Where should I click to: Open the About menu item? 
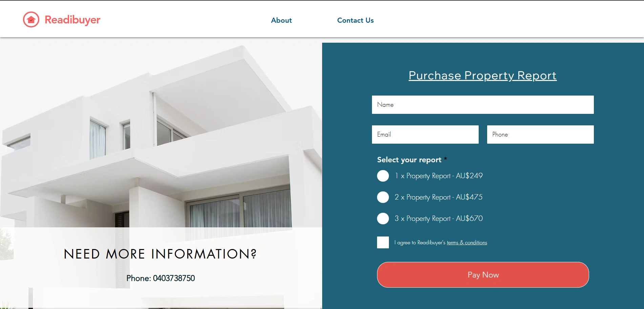281,20
